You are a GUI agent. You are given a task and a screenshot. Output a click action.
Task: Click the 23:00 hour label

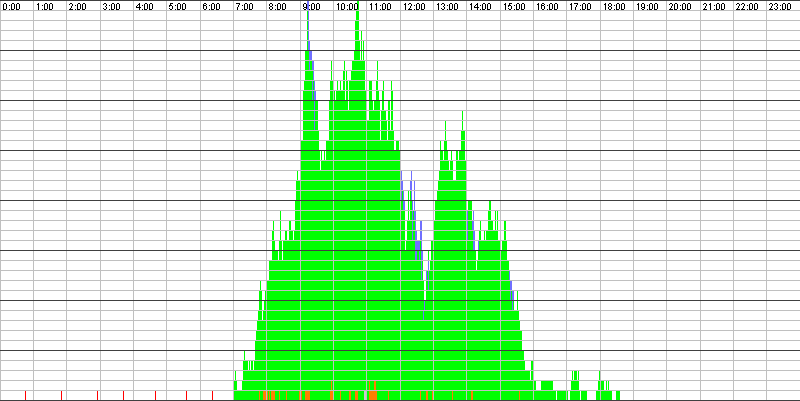tap(780, 7)
